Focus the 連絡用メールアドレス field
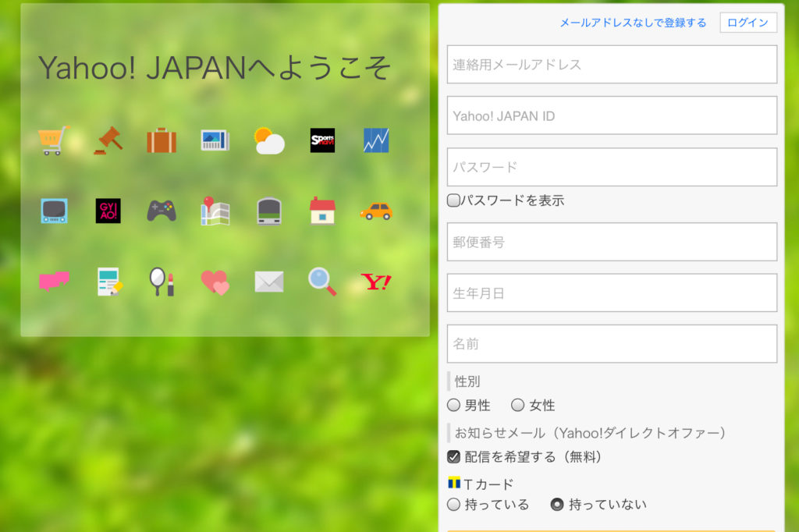799x532 pixels. (x=612, y=64)
